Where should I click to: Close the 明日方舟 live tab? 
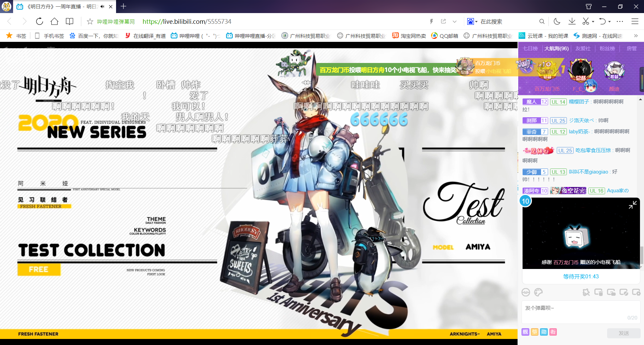[111, 6]
